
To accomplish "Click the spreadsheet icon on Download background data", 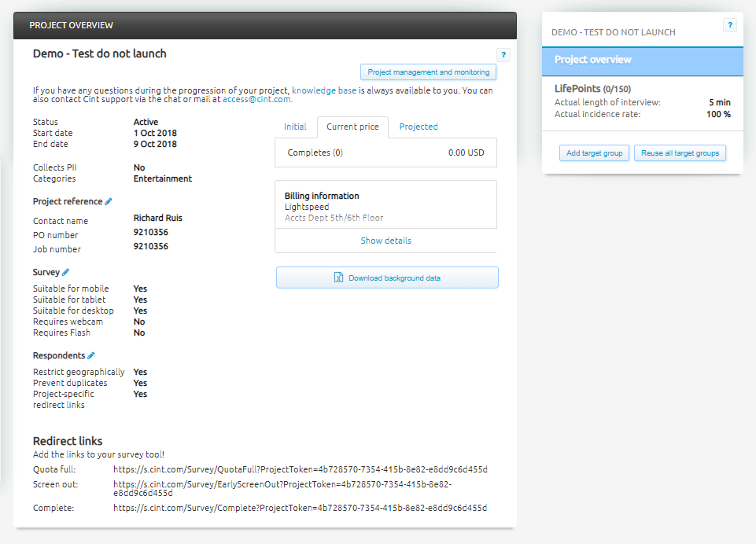I will [x=338, y=278].
